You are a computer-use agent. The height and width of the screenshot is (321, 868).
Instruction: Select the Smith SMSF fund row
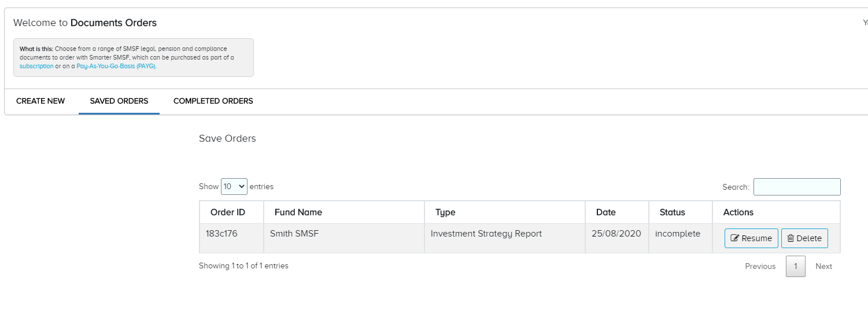pos(294,234)
